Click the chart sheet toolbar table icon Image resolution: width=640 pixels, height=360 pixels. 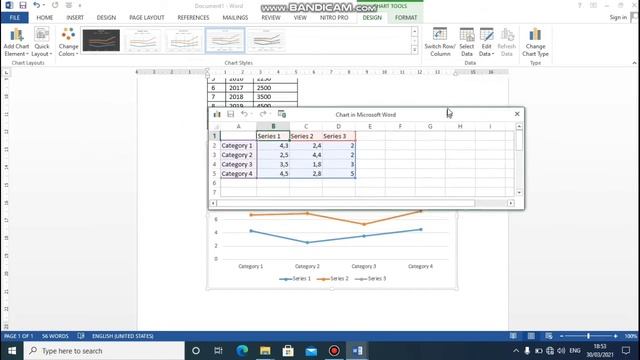click(282, 114)
